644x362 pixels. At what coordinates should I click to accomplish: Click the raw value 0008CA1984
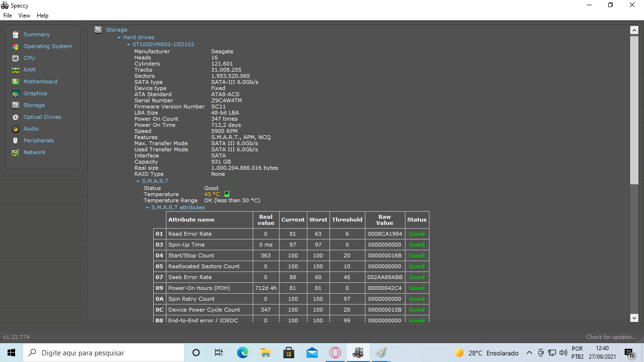coord(385,234)
